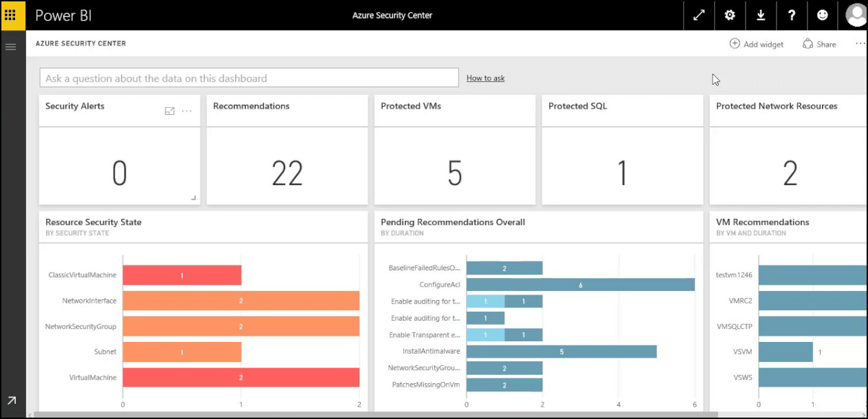The height and width of the screenshot is (419, 868).
Task: Click the Resource Security State chart title
Action: (x=93, y=222)
